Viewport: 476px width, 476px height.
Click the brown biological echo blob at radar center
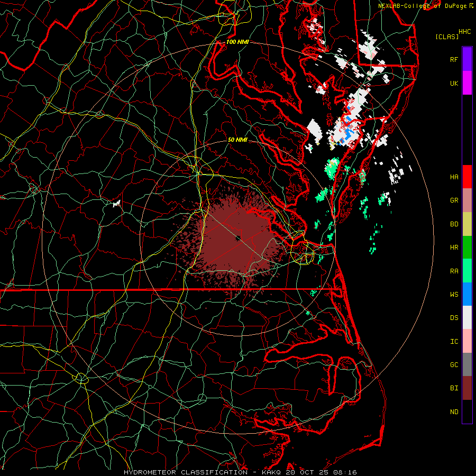pos(237,239)
